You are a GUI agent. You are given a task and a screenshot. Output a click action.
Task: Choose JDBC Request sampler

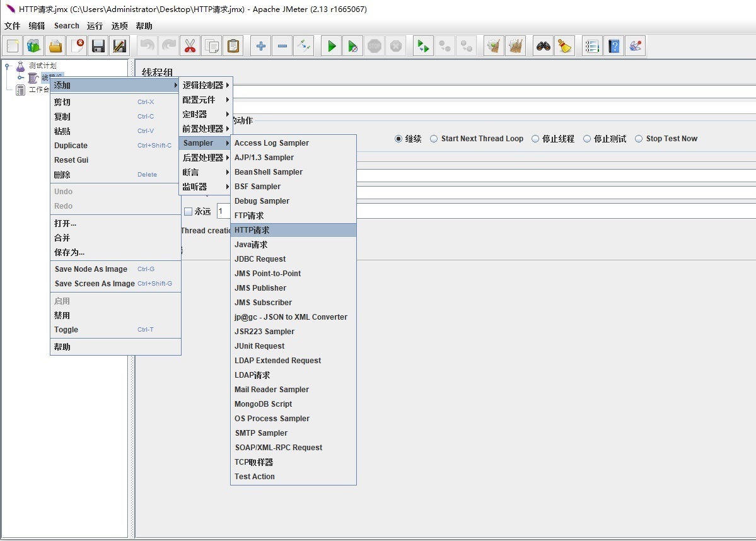[x=294, y=259]
